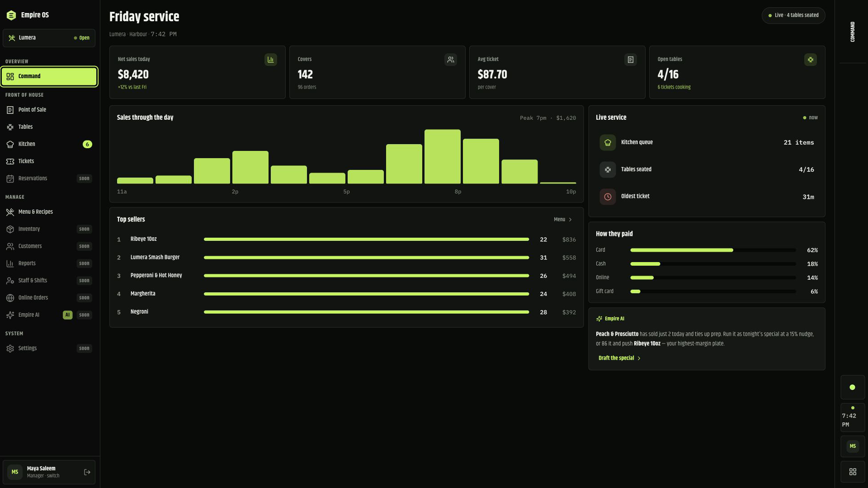Click the grid icon in right rail

[x=853, y=472]
